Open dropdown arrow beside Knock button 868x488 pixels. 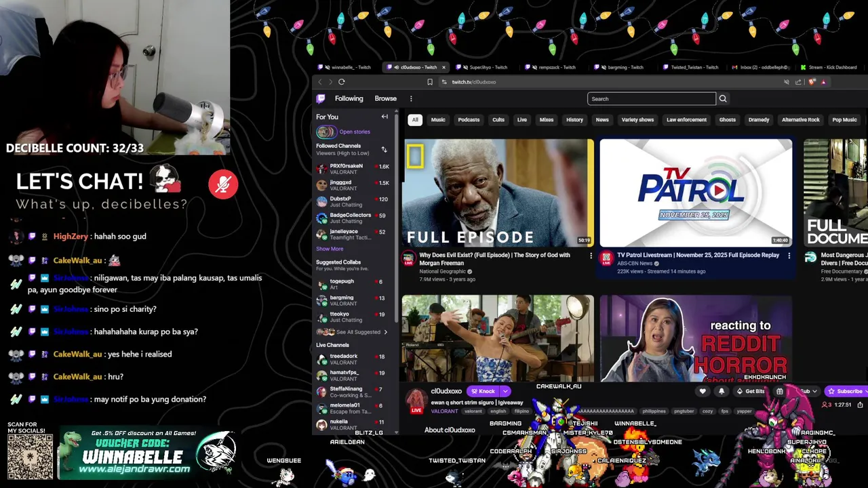pos(505,391)
